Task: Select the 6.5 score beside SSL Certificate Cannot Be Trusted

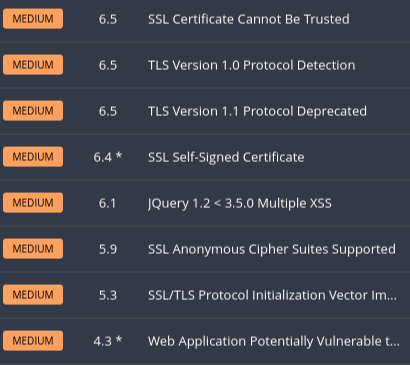Action: point(108,19)
